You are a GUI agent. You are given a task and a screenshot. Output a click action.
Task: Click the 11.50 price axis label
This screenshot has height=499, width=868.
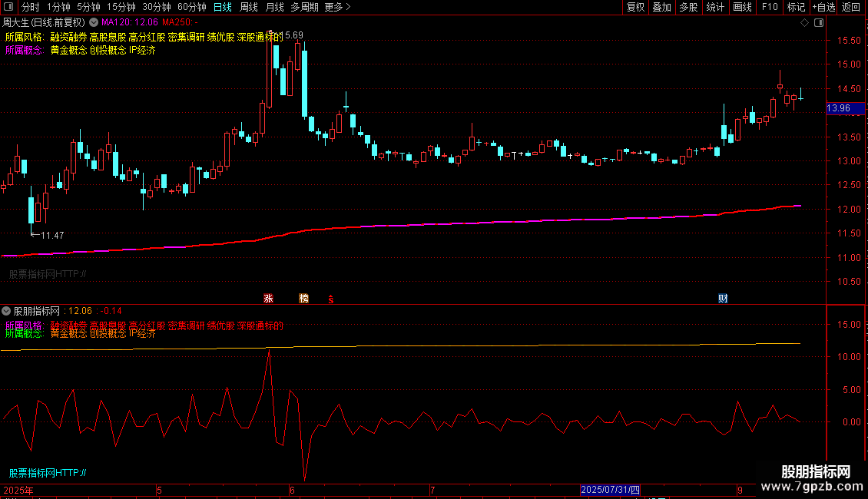(x=849, y=233)
